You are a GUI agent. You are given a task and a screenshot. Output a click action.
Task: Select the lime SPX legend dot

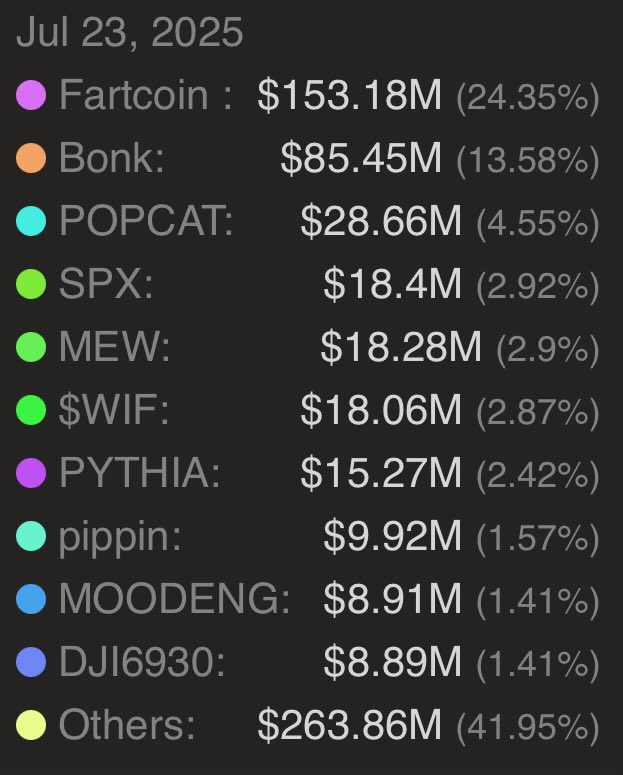click(x=31, y=284)
